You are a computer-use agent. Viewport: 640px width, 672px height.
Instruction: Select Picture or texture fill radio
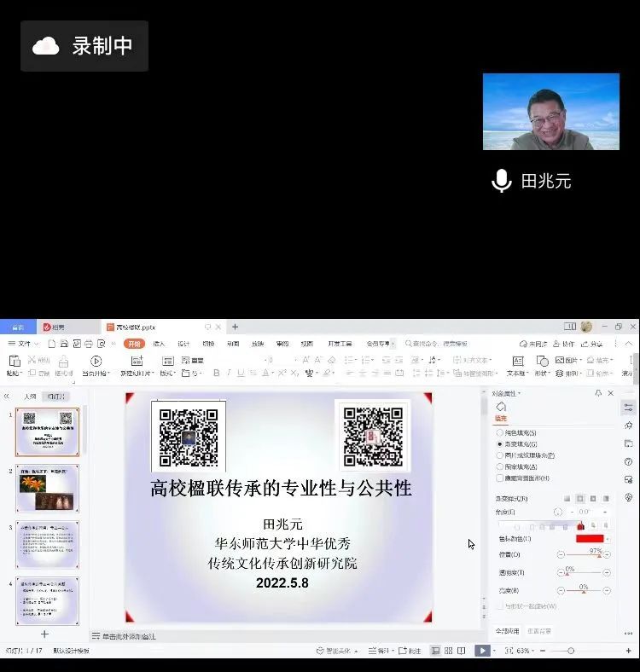(499, 455)
